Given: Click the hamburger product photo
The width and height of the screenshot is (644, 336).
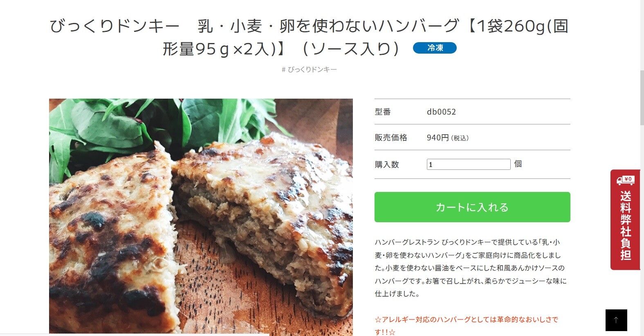Looking at the screenshot, I should tap(201, 217).
